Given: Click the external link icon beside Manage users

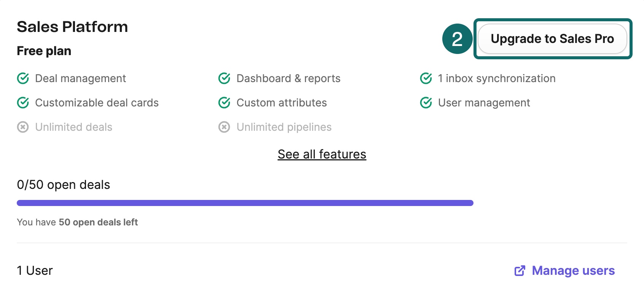Looking at the screenshot, I should 520,271.
